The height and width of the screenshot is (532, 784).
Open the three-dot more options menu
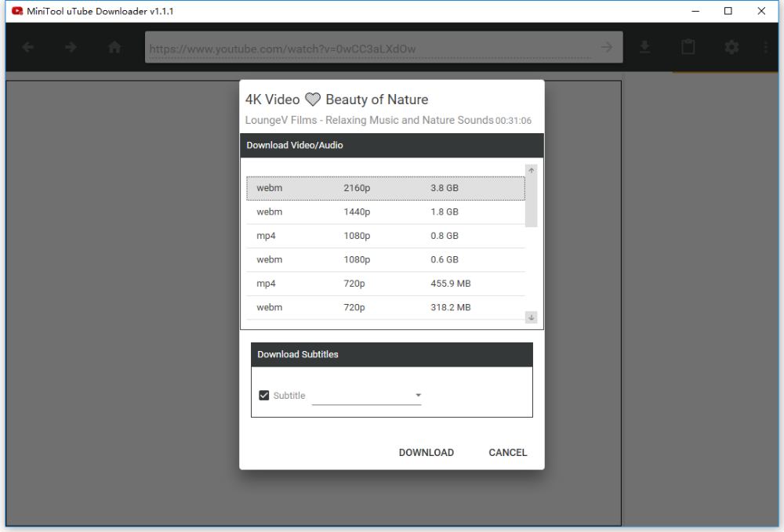[x=765, y=48]
